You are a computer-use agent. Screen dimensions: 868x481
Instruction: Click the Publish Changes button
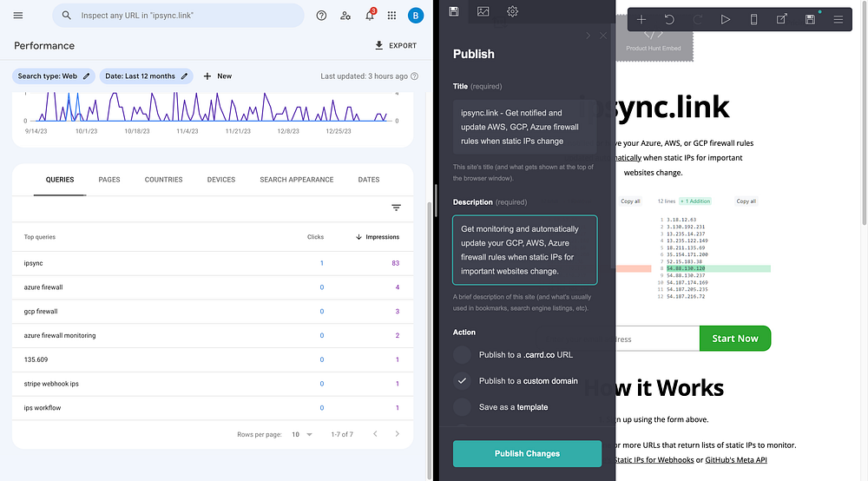click(x=527, y=454)
